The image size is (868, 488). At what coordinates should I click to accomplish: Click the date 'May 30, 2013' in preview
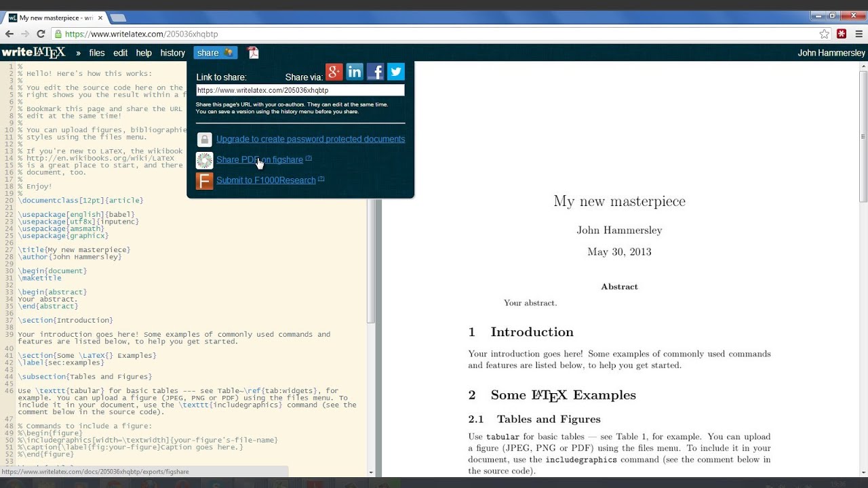point(619,252)
